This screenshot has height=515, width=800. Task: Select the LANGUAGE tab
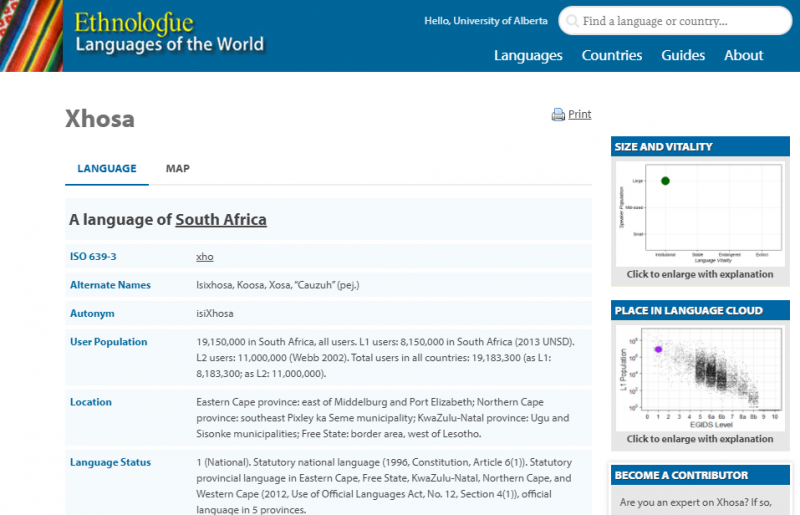click(107, 168)
